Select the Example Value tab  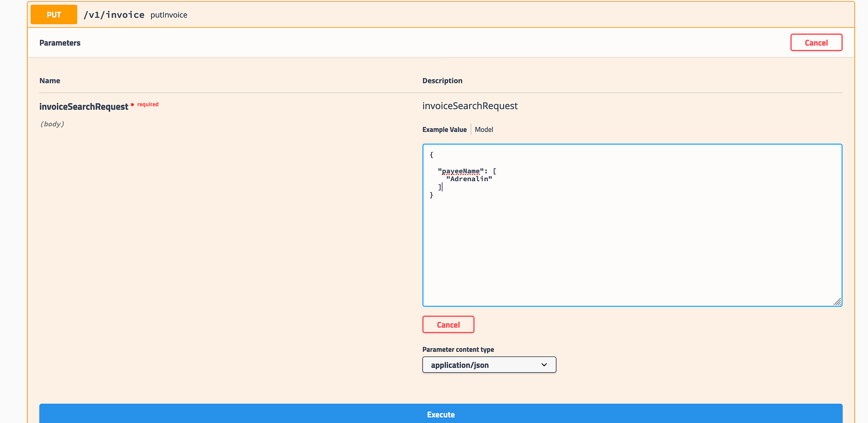(444, 129)
